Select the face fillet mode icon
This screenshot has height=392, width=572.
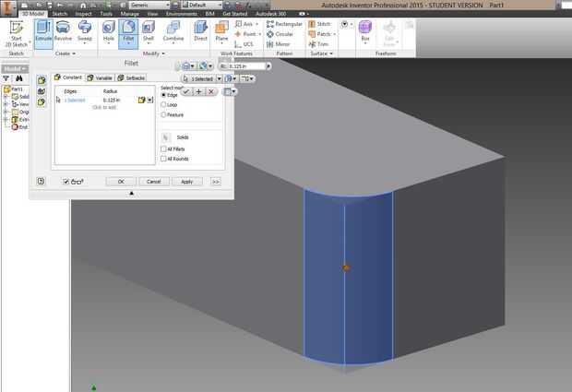pos(42,91)
